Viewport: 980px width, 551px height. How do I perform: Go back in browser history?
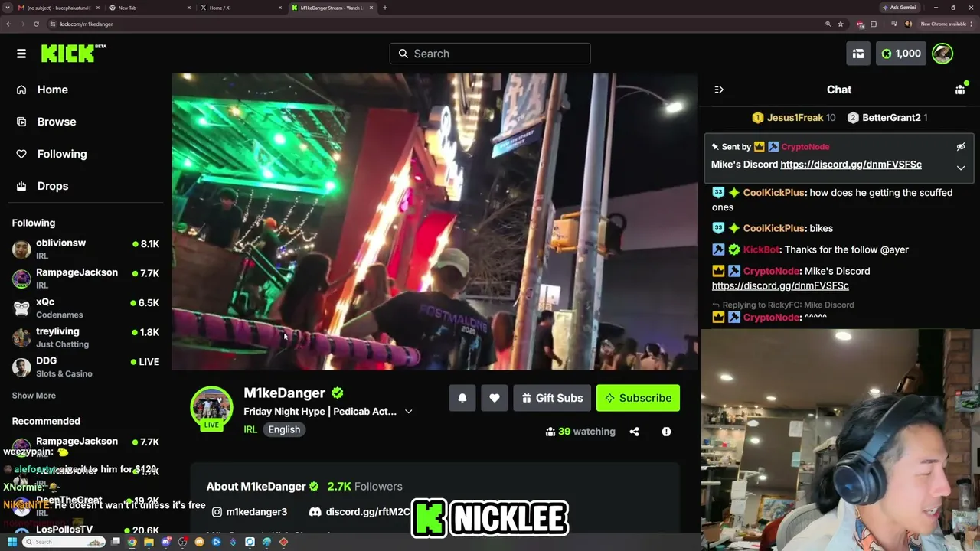point(9,24)
